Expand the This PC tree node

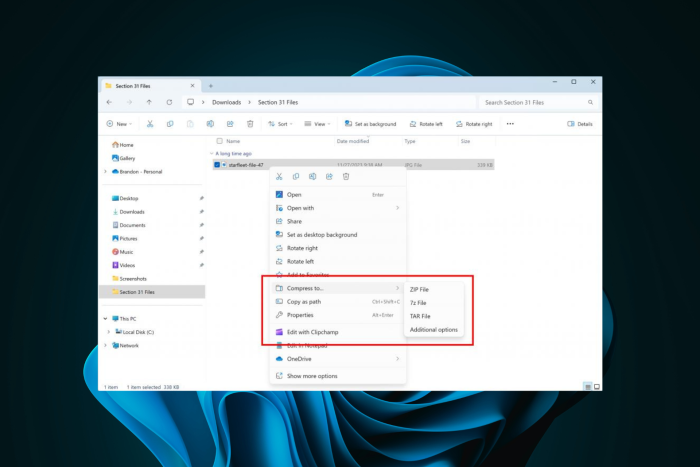pos(105,319)
